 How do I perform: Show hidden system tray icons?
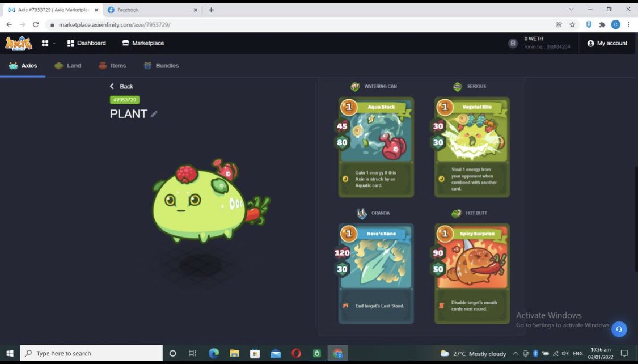coord(515,353)
